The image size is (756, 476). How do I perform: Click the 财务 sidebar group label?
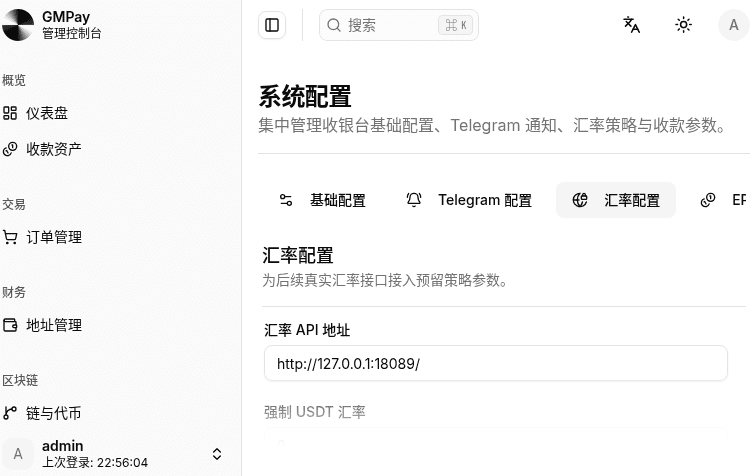click(x=14, y=292)
